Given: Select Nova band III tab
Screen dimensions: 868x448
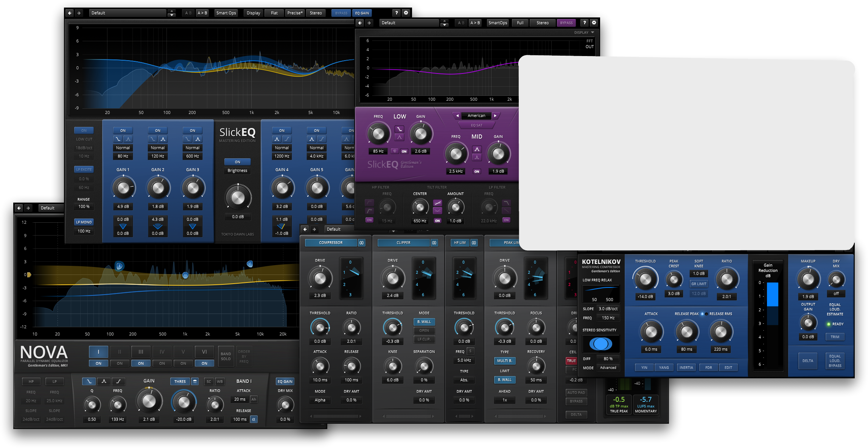Looking at the screenshot, I should point(141,352).
